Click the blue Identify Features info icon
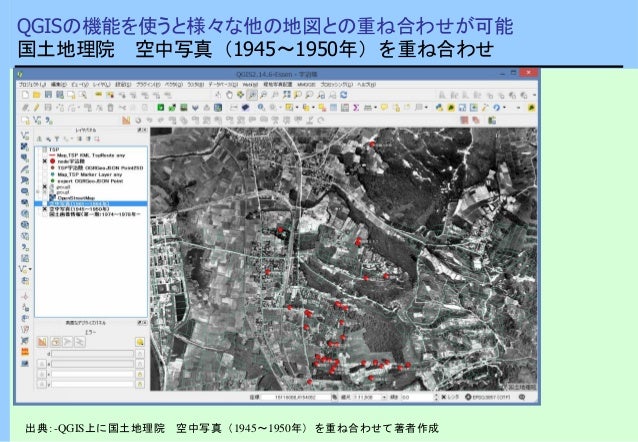 [x=261, y=107]
